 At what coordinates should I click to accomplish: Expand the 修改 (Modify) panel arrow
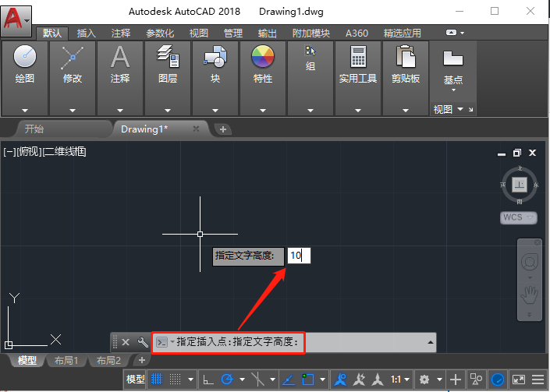click(x=72, y=111)
